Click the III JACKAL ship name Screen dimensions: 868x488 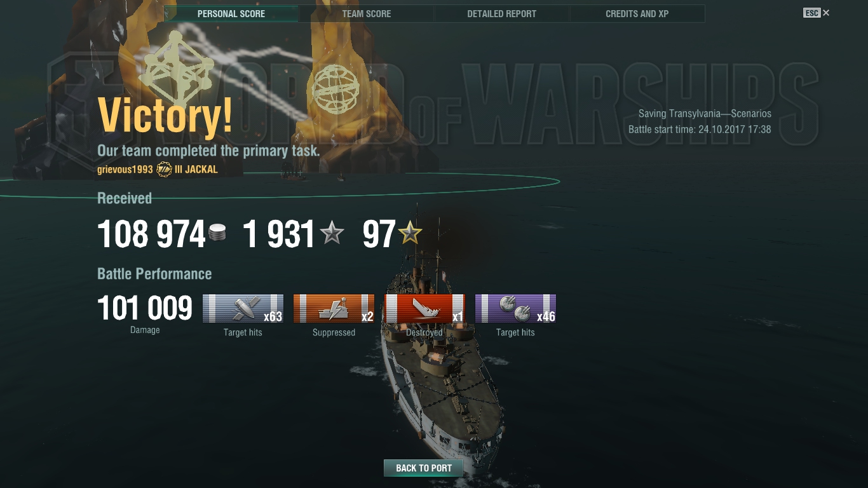(196, 170)
